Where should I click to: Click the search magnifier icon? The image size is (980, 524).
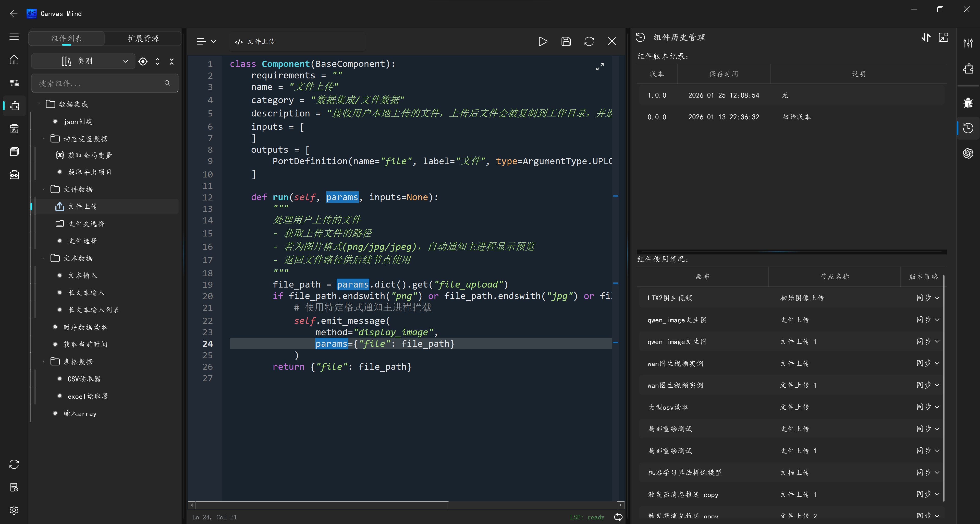(x=167, y=83)
